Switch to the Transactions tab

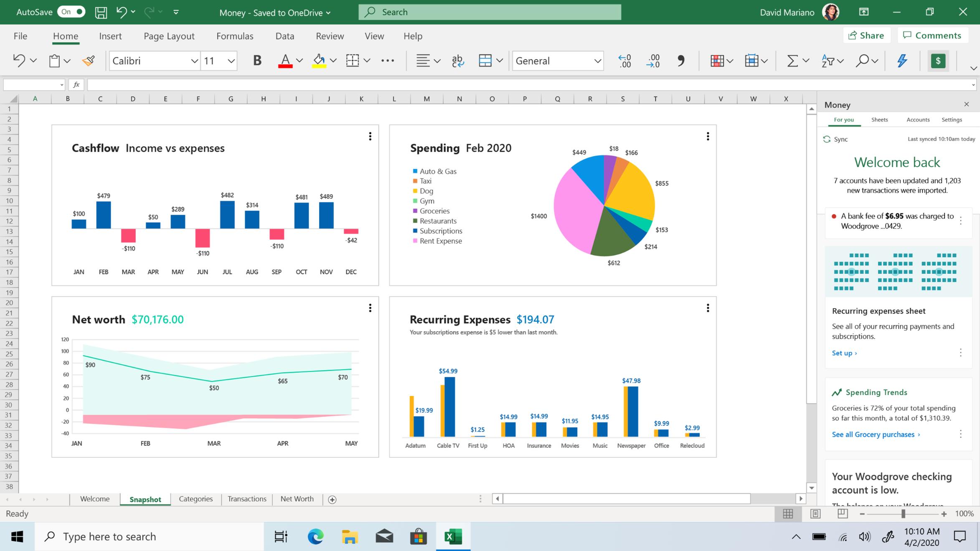[x=246, y=498]
